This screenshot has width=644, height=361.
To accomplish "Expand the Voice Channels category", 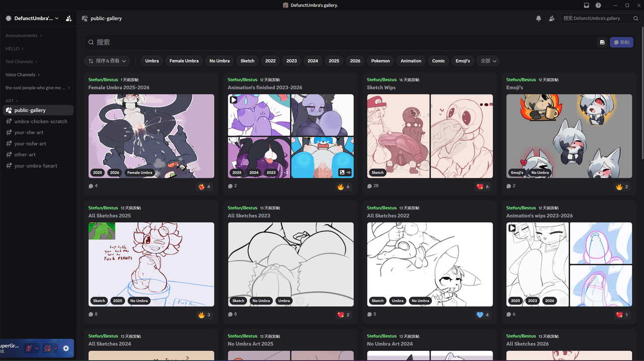I will click(23, 75).
